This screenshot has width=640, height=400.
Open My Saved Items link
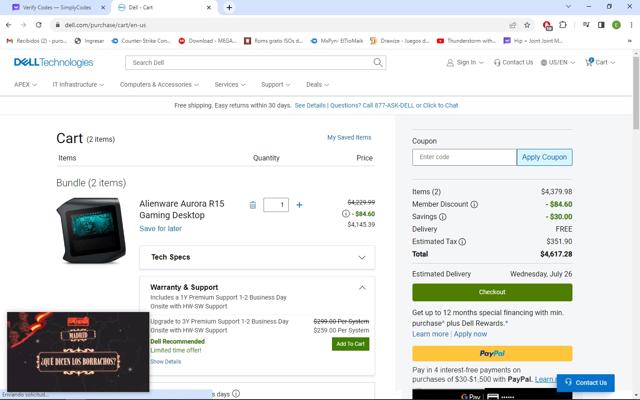point(349,138)
